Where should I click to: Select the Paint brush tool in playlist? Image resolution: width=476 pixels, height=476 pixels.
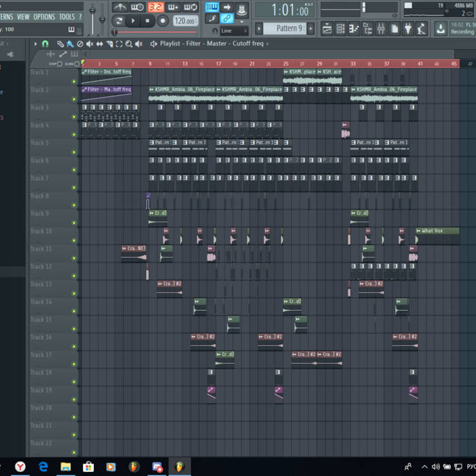point(70,44)
